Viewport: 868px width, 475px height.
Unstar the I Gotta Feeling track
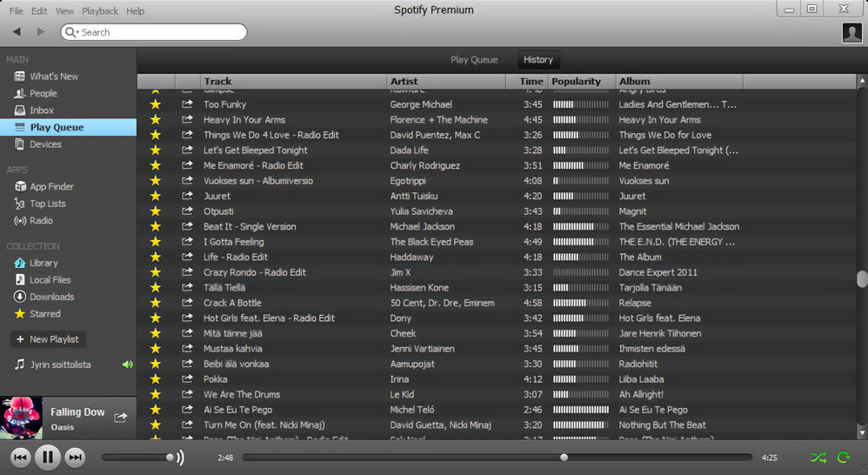click(x=156, y=242)
